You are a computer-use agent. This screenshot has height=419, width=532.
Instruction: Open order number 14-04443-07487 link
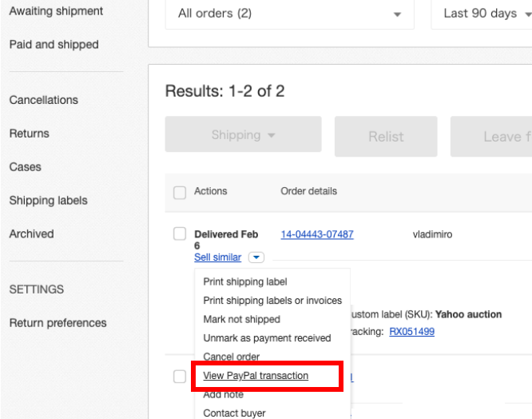coord(317,234)
